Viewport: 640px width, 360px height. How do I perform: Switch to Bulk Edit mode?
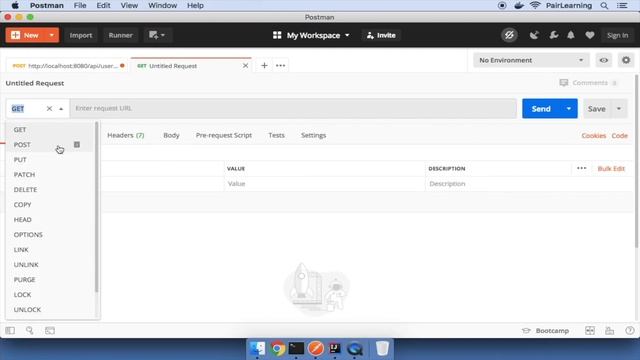click(611, 169)
